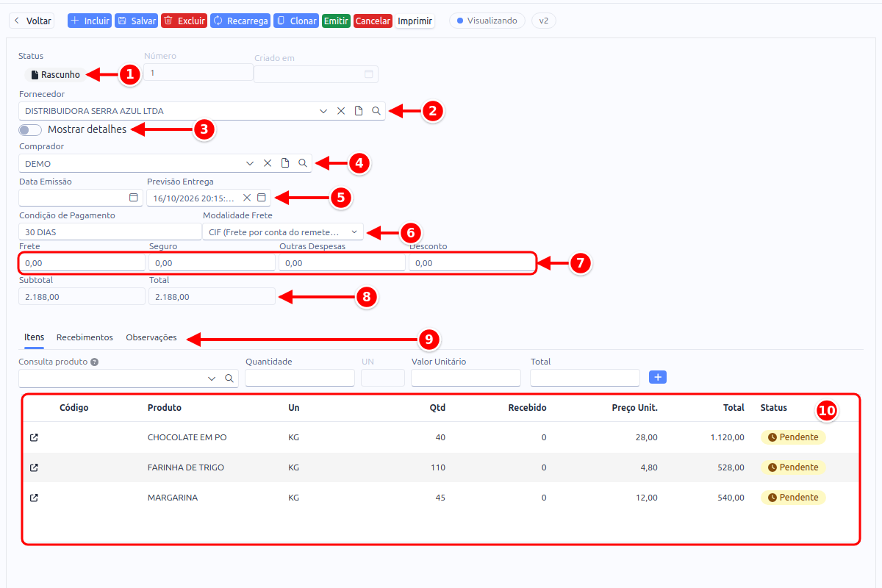This screenshot has width=882, height=588.
Task: Toggle the Mostrar detalhes switch
Action: (30, 130)
